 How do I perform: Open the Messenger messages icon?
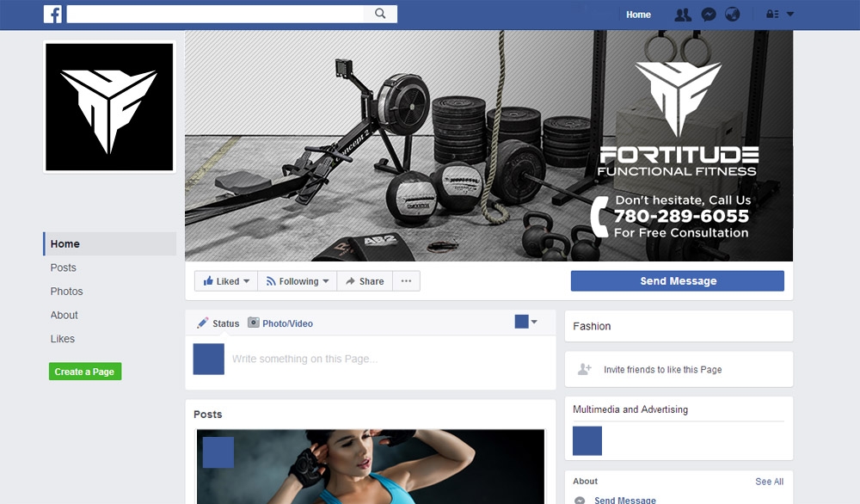click(x=707, y=14)
